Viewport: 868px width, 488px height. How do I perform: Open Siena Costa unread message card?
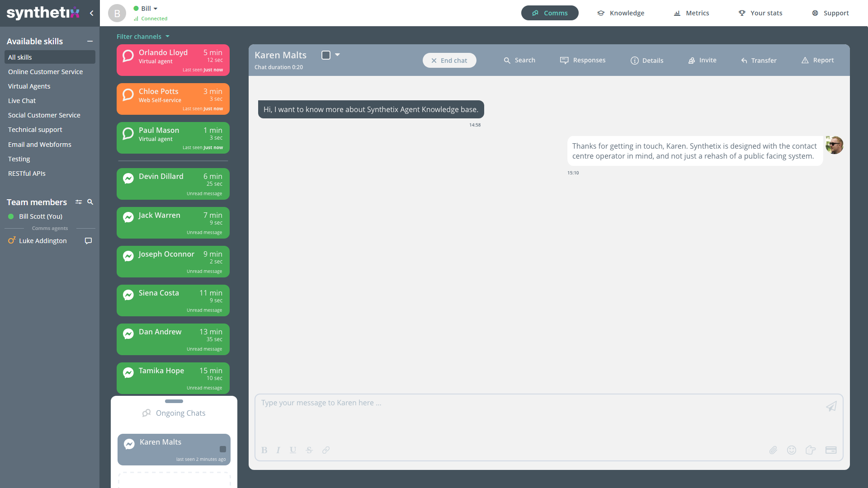[173, 300]
